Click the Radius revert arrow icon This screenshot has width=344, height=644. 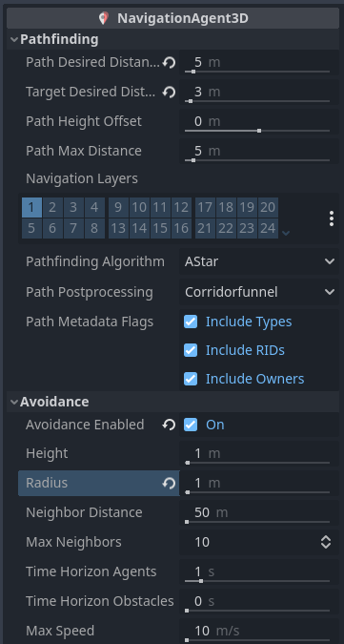(x=169, y=484)
